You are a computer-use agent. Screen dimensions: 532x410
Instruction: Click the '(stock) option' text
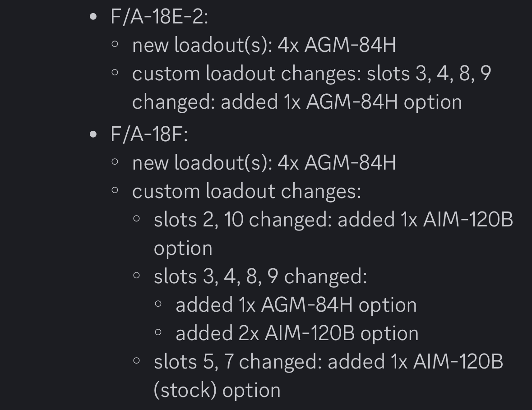click(x=217, y=390)
